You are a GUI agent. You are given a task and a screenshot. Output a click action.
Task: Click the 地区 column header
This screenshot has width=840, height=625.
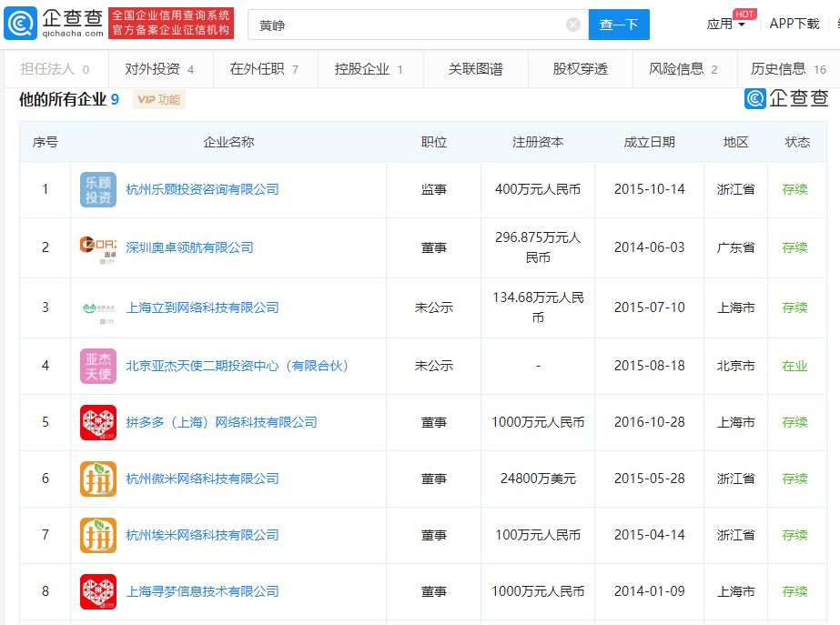pos(735,143)
